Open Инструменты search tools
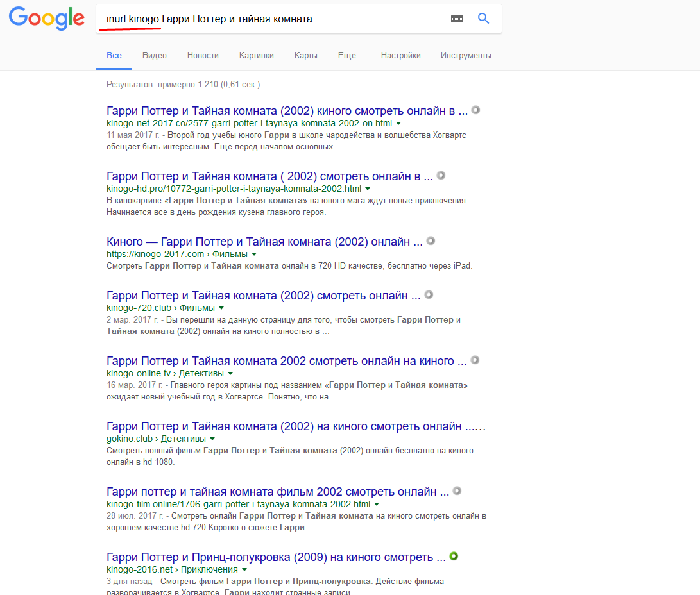This screenshot has width=700, height=595. 466,56
